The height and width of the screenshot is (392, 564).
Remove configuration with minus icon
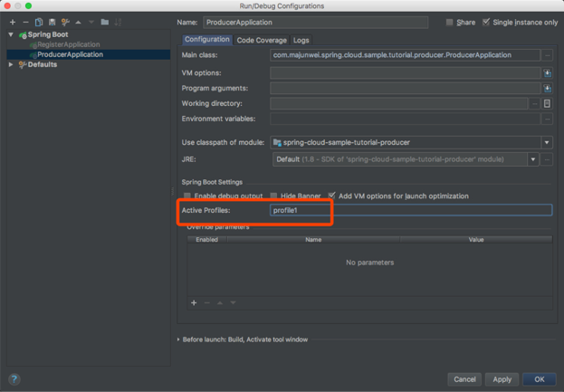[x=25, y=23]
